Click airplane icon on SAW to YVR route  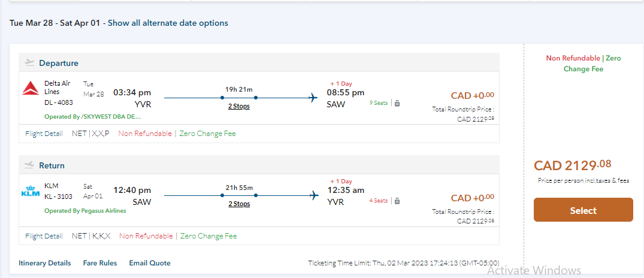coord(313,195)
